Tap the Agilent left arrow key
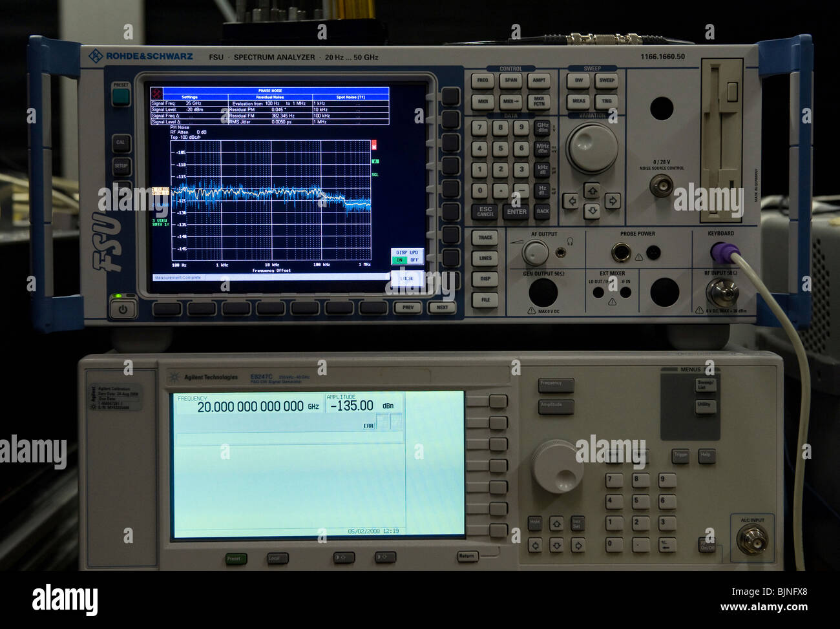The image size is (840, 629). click(x=535, y=545)
